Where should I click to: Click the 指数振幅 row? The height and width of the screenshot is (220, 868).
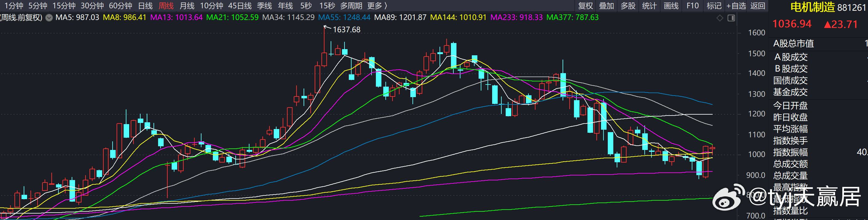click(820, 152)
